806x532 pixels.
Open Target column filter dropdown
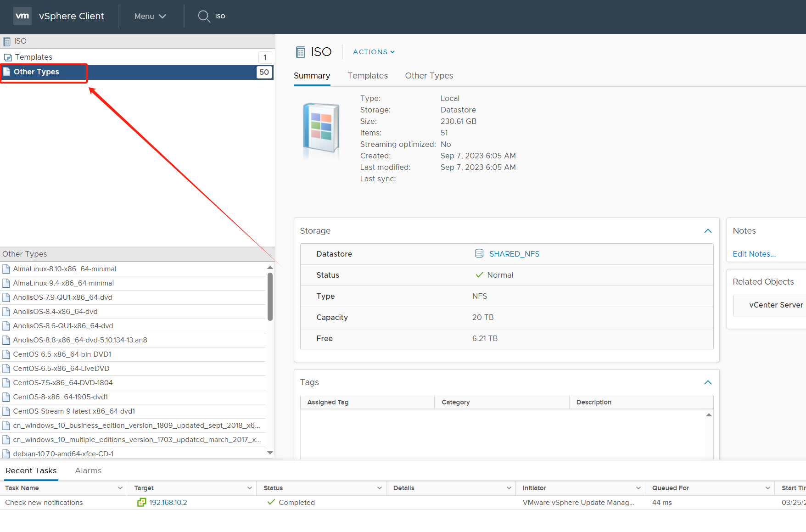250,488
